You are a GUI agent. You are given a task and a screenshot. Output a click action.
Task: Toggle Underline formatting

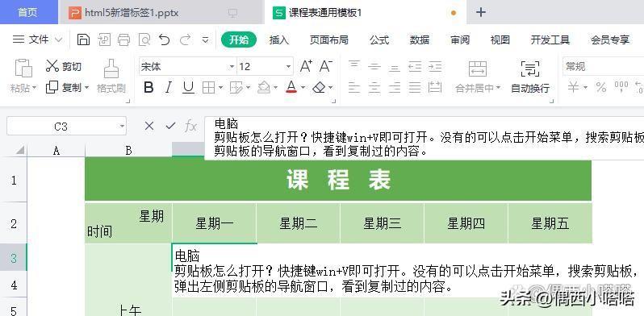point(188,87)
